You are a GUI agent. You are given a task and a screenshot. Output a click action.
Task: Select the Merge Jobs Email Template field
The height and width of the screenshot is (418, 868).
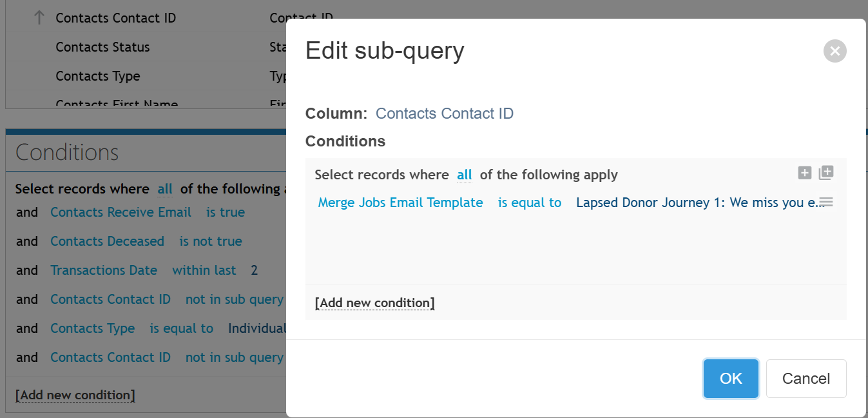[400, 203]
